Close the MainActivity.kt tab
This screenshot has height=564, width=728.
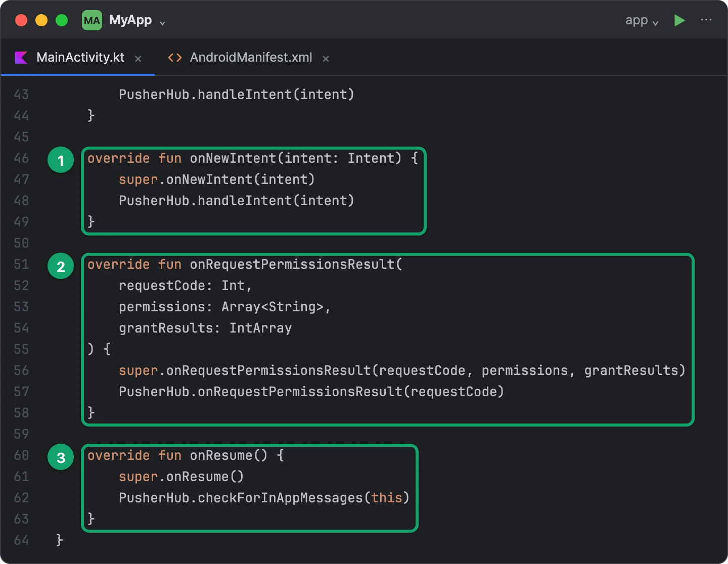138,59
